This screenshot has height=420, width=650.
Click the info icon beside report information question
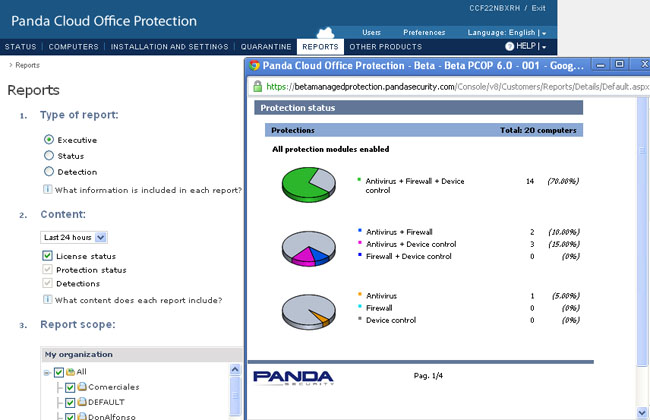tap(47, 189)
